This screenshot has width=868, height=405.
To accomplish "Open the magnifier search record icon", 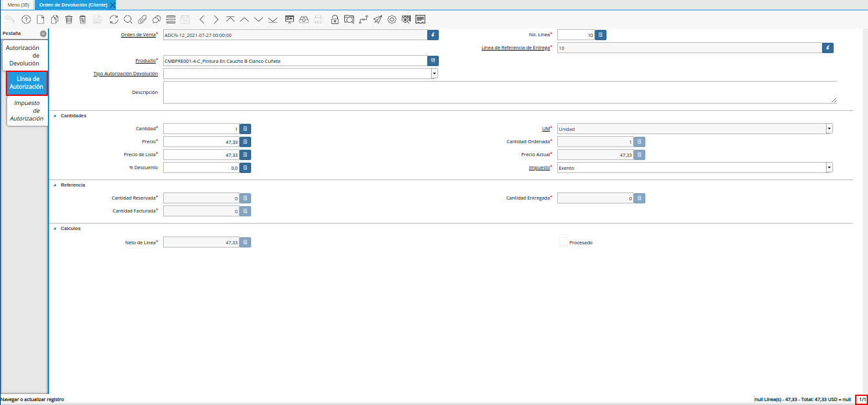I will [128, 19].
